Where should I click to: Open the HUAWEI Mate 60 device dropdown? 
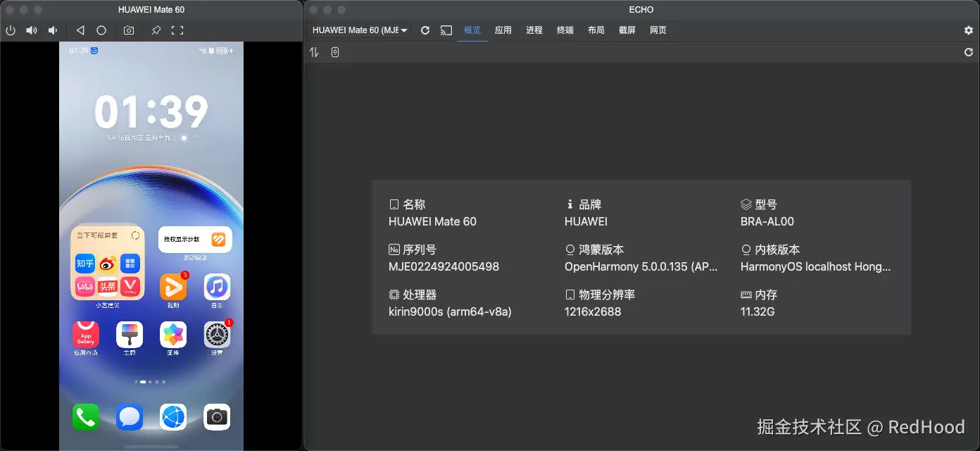coord(359,30)
